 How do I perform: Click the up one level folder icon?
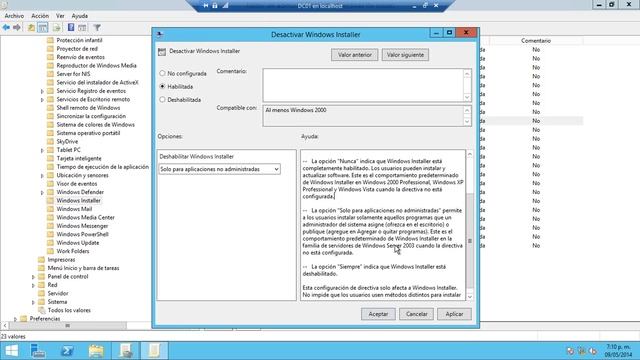coord(31,28)
